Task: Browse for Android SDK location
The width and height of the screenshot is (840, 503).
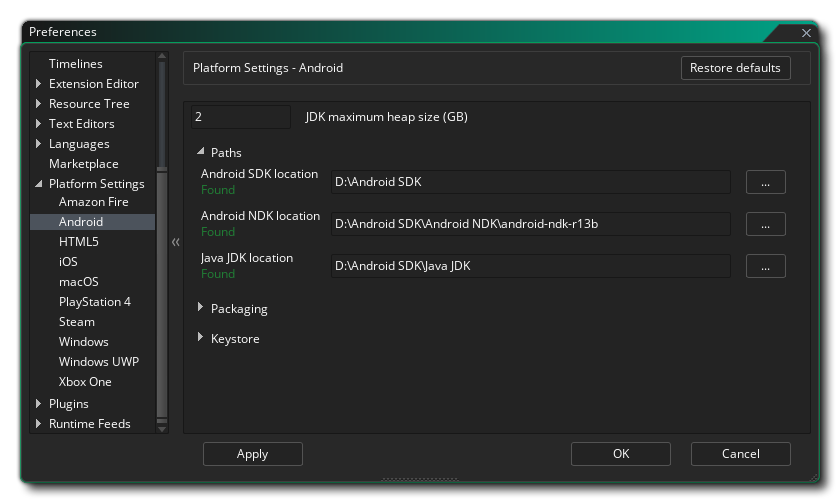Action: (766, 182)
